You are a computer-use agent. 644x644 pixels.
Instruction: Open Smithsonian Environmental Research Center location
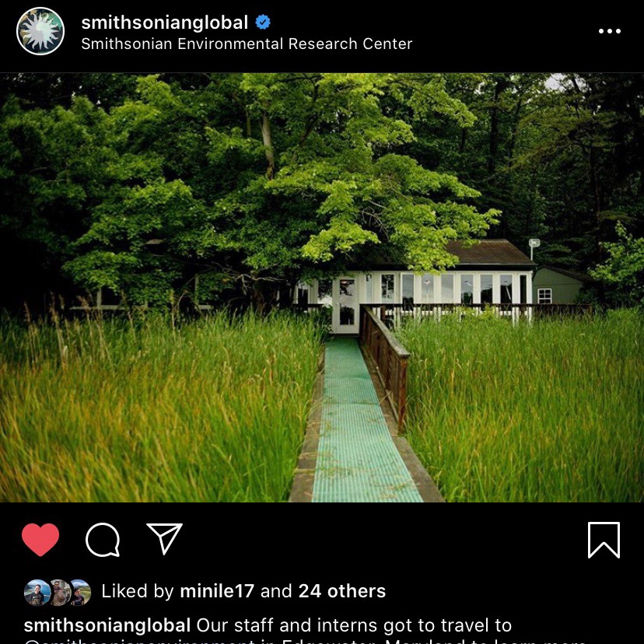point(247,44)
